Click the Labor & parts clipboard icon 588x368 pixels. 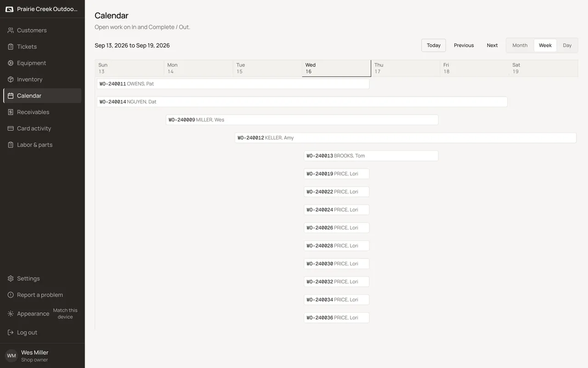(11, 145)
